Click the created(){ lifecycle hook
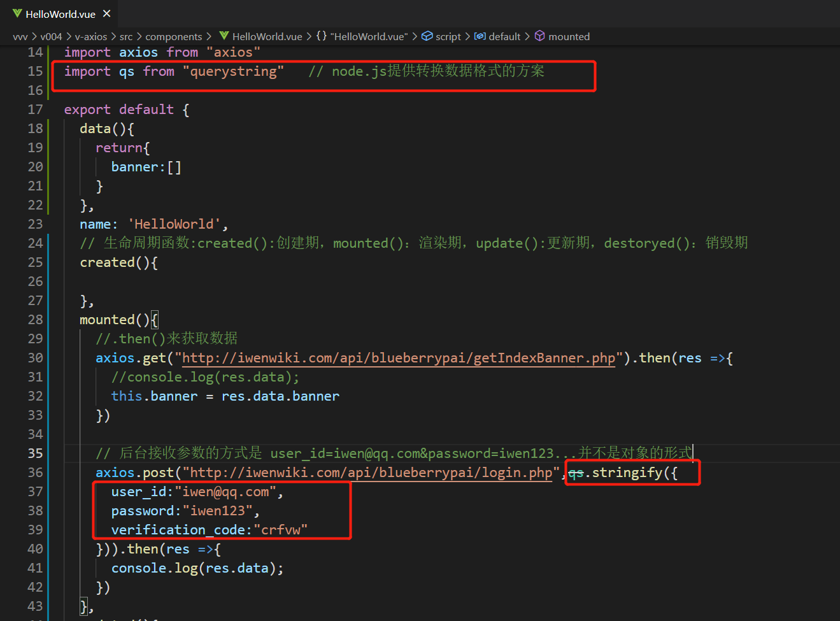840x621 pixels. (x=118, y=262)
